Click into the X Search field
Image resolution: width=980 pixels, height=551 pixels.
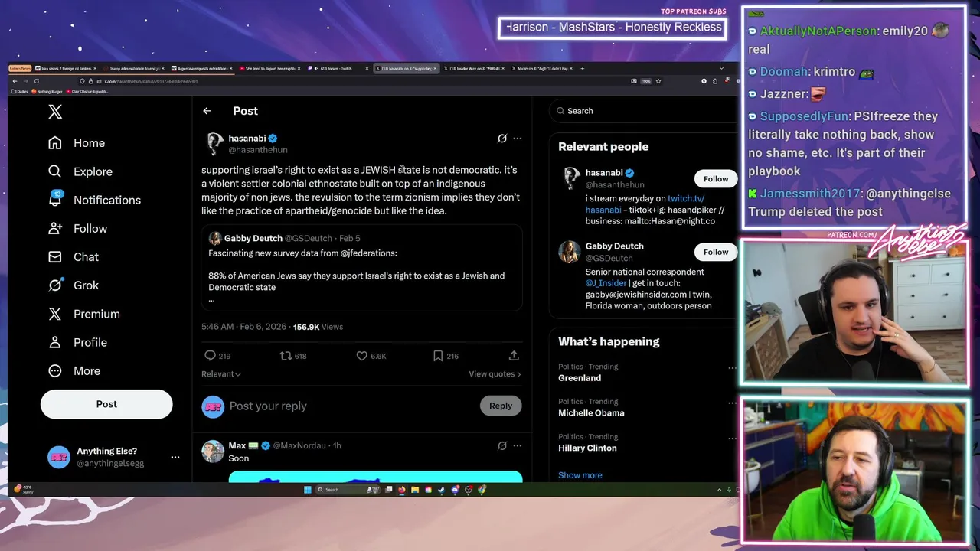tap(643, 111)
